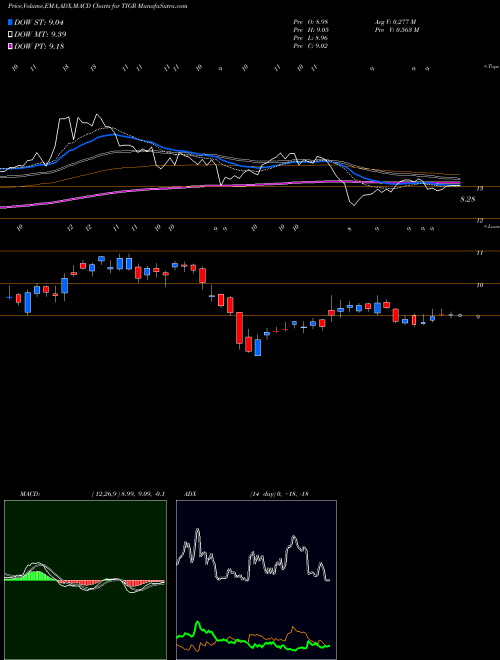
Task: Click the white DOW MT legend swatch
Action: pos(10,34)
